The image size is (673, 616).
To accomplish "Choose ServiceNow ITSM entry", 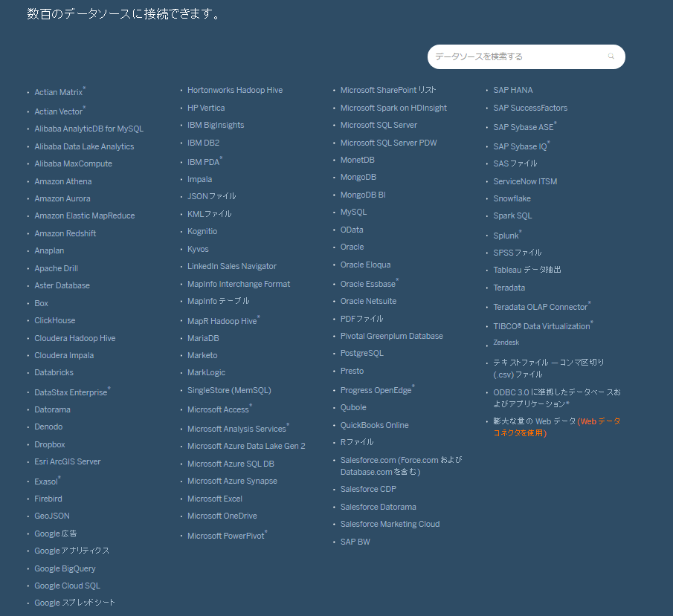I will 525,181.
